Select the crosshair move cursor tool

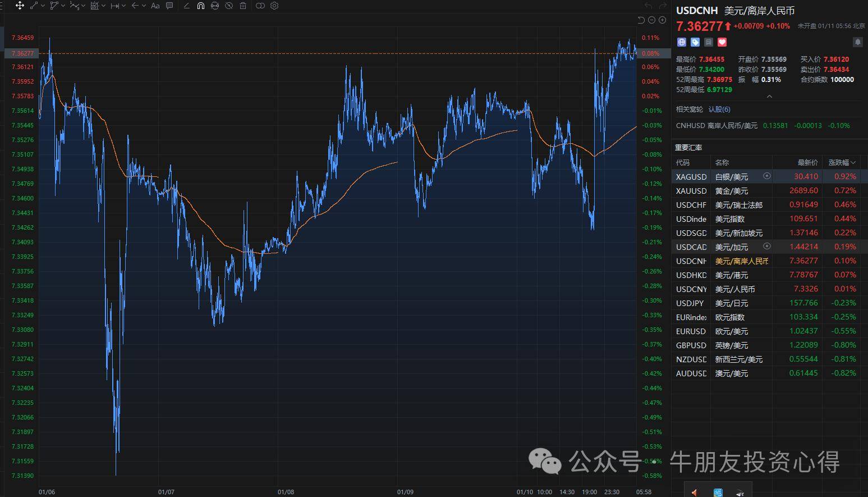[20, 6]
